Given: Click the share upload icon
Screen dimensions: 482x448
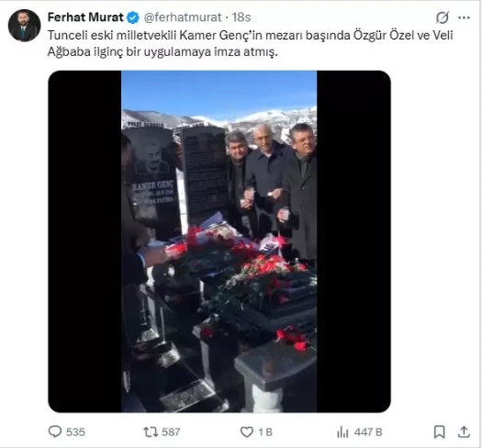Looking at the screenshot, I should pos(464,432).
